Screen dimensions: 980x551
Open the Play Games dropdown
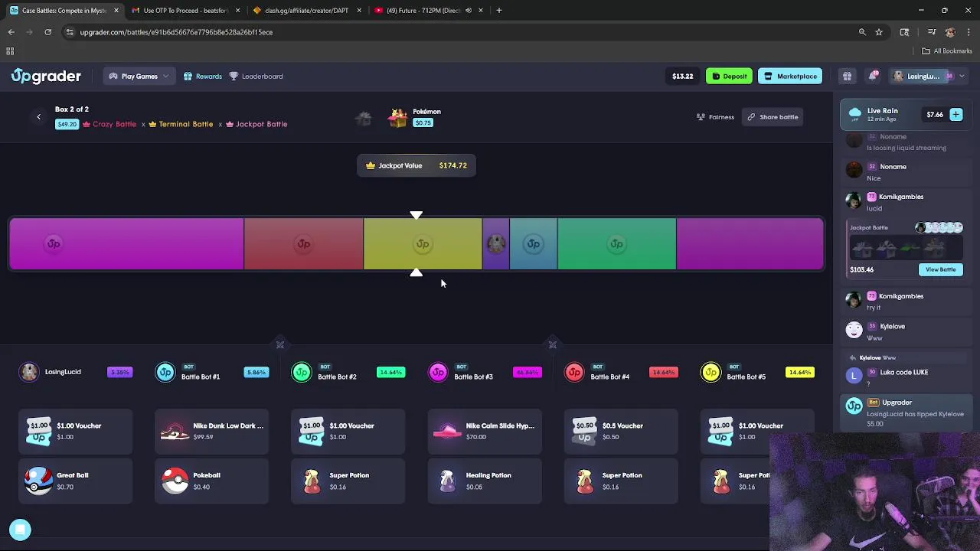(139, 76)
